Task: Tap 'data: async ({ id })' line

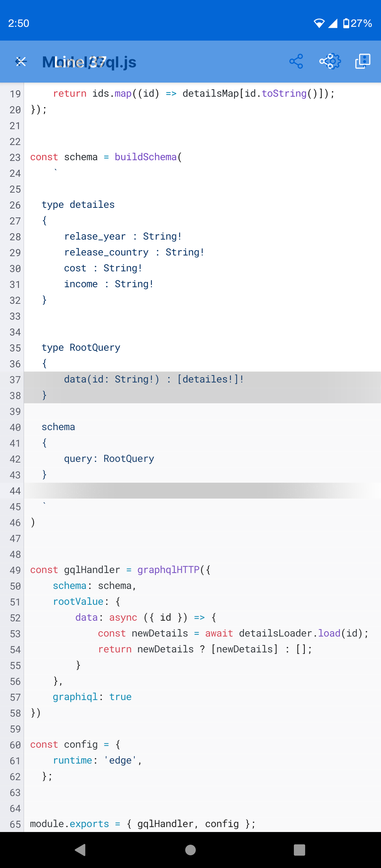Action: point(146,617)
